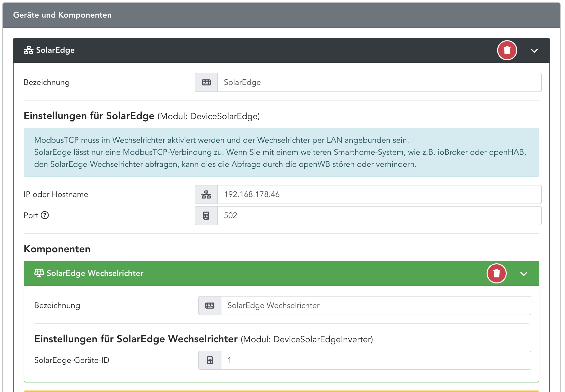Click the keyboard icon beside Wechselrichter Bezeichnung
Screen dimensions: 565x392
click(210, 306)
